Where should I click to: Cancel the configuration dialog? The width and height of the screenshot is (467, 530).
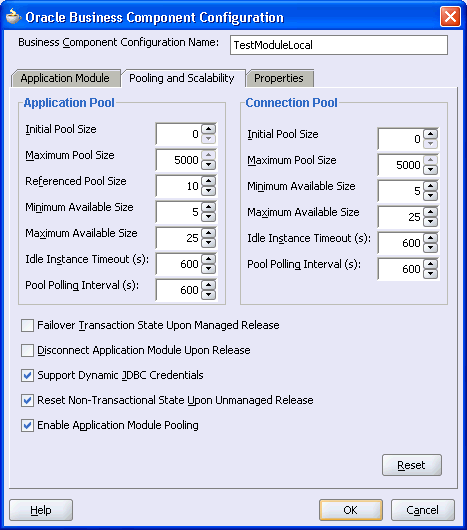point(423,510)
